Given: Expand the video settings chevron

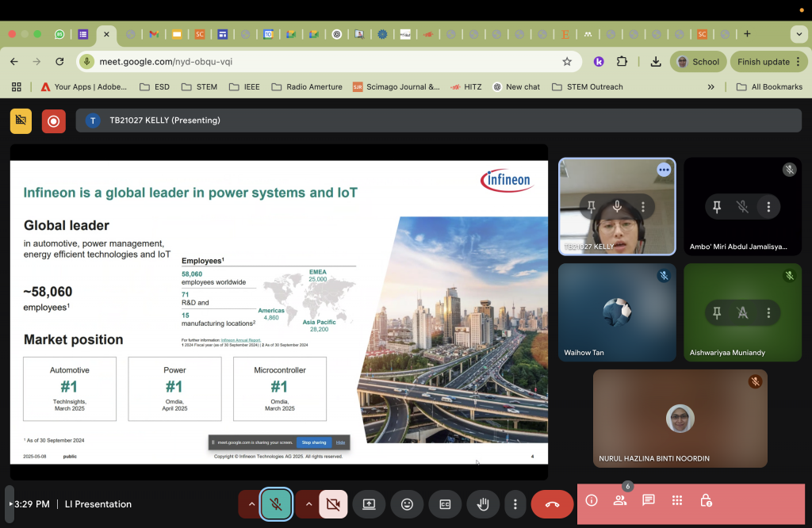Looking at the screenshot, I should pos(308,503).
